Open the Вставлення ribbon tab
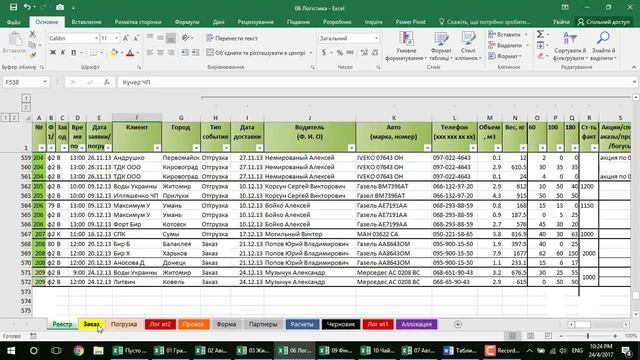 [86, 22]
